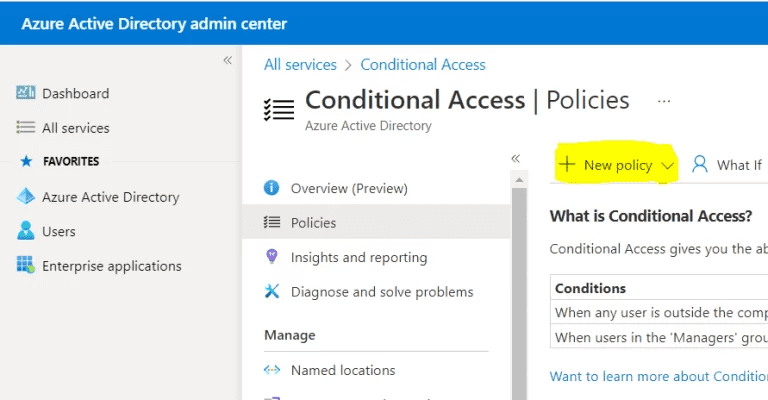Select the Policies menu item
The width and height of the screenshot is (768, 400).
pos(376,222)
